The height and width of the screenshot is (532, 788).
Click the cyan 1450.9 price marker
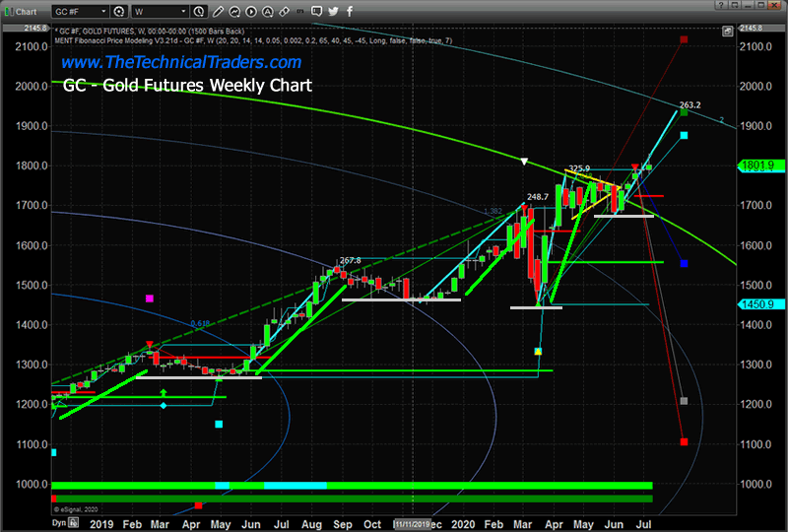click(x=760, y=304)
